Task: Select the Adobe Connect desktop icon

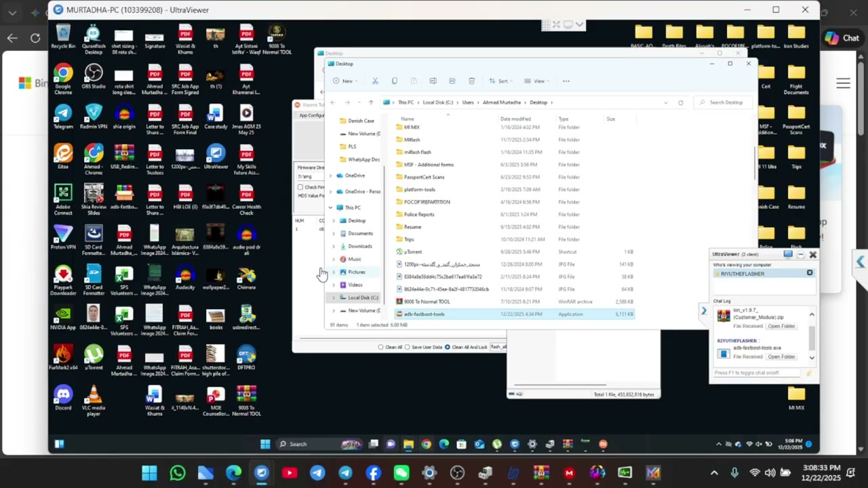Action: [63, 199]
